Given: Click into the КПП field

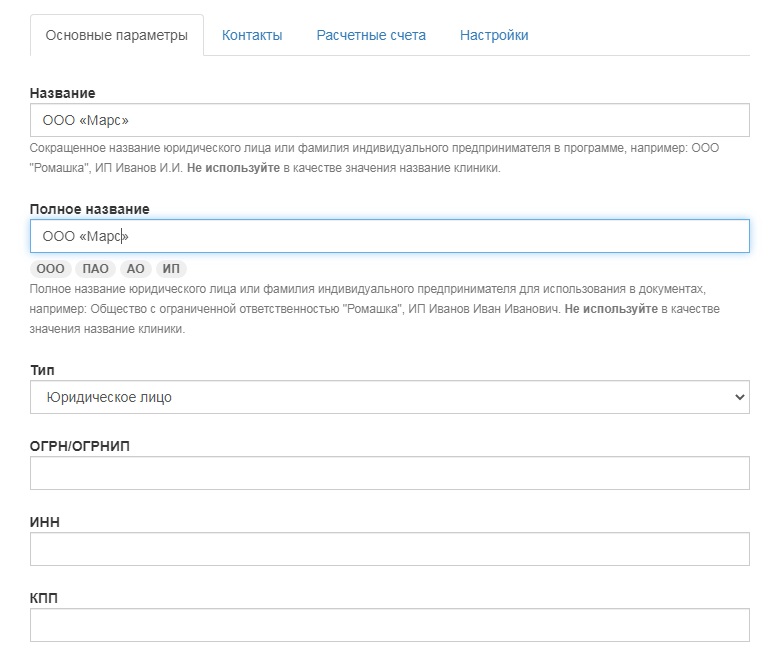Looking at the screenshot, I should tap(389, 625).
